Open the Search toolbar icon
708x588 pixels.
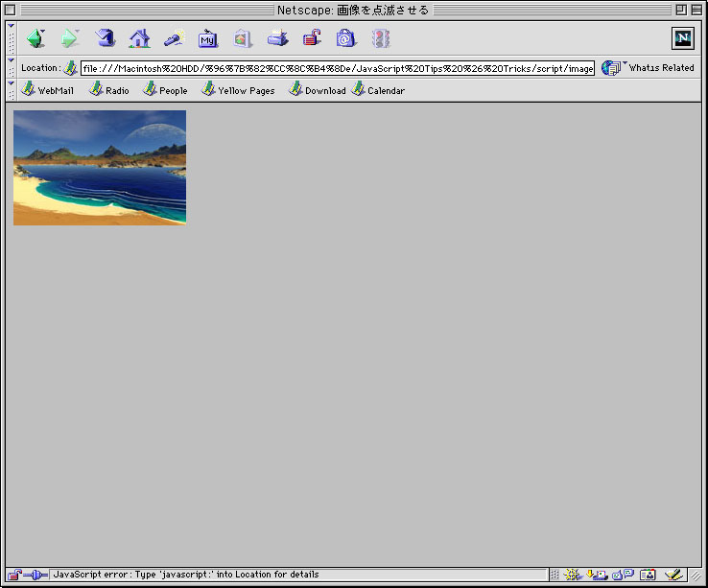click(175, 38)
